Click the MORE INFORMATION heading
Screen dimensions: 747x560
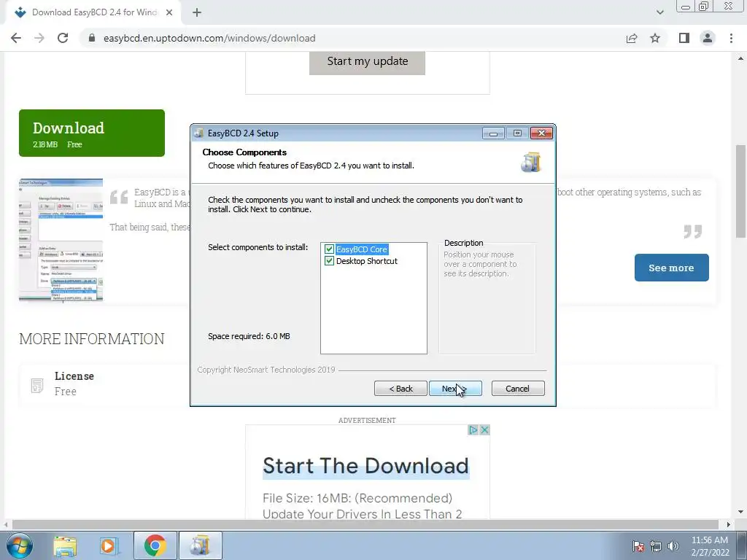coord(92,339)
